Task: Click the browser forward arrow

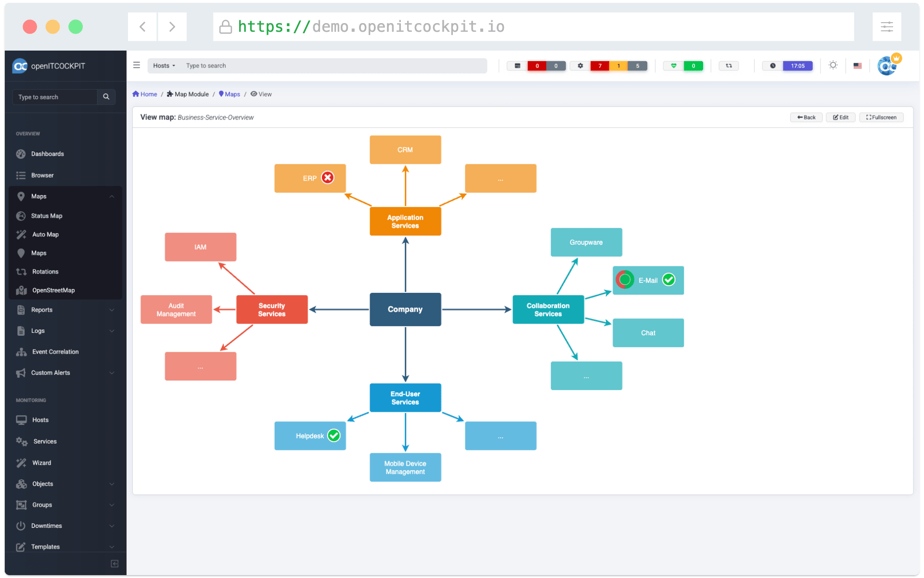Action: click(172, 27)
